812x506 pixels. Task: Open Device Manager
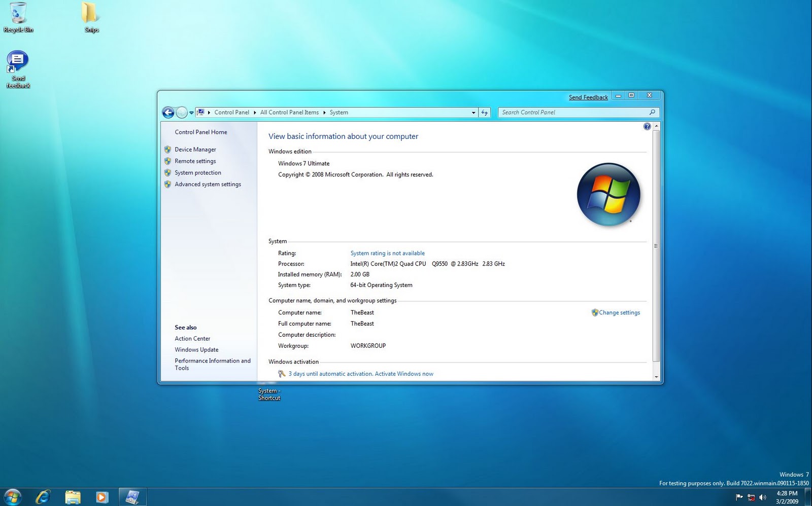(x=195, y=150)
